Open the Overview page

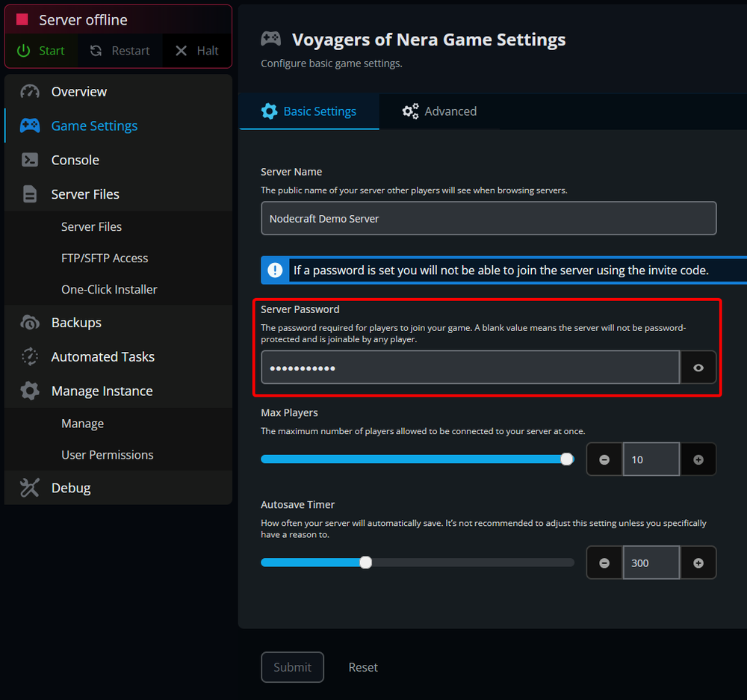(x=118, y=91)
